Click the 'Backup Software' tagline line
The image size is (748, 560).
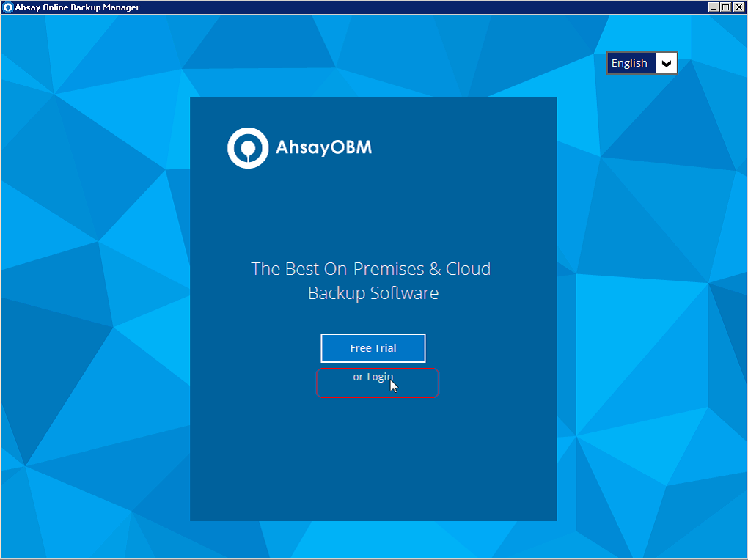373,293
